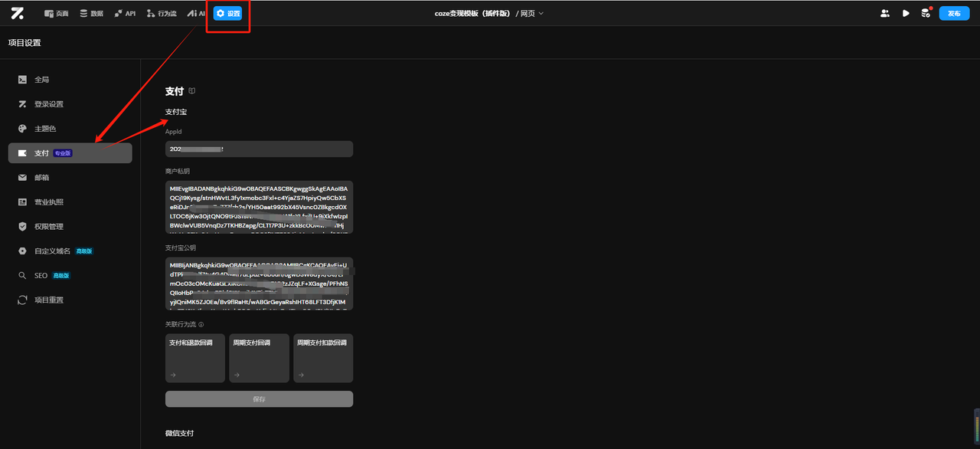980x449 pixels.
Task: Select 主题色 (Theme color) in sidebar
Action: tap(70, 129)
